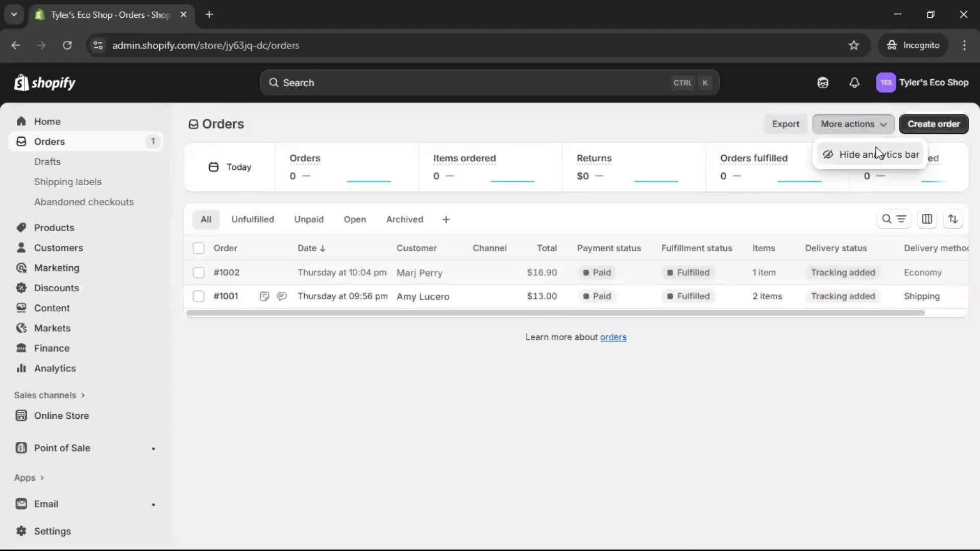Add a new view with plus icon
Viewport: 980px width, 551px height.
pos(446,219)
